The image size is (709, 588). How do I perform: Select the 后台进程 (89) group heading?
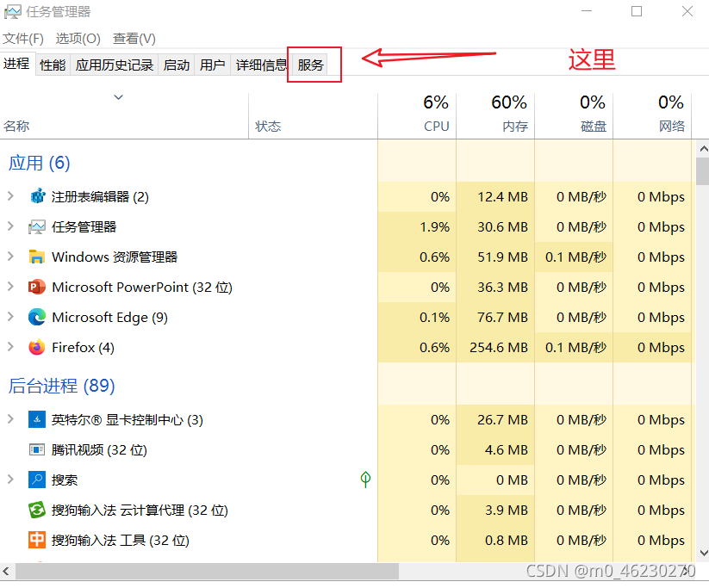pyautogui.click(x=61, y=386)
